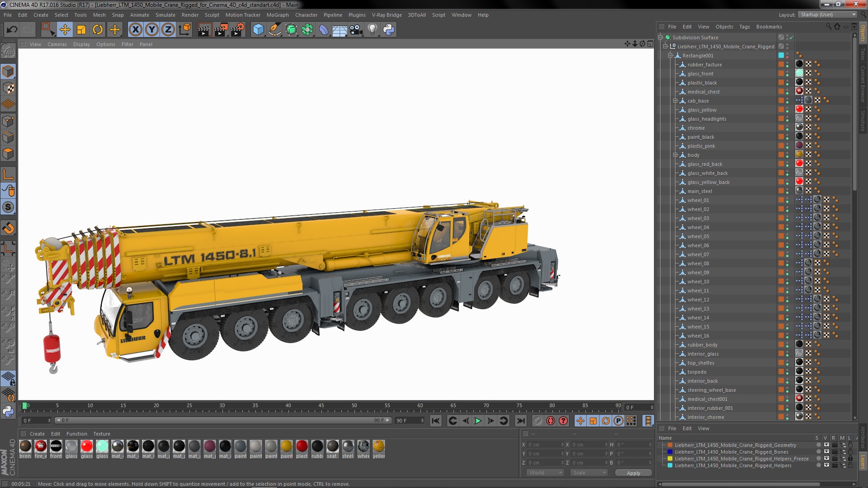Expand the body node
This screenshot has height=488, width=868.
675,155
